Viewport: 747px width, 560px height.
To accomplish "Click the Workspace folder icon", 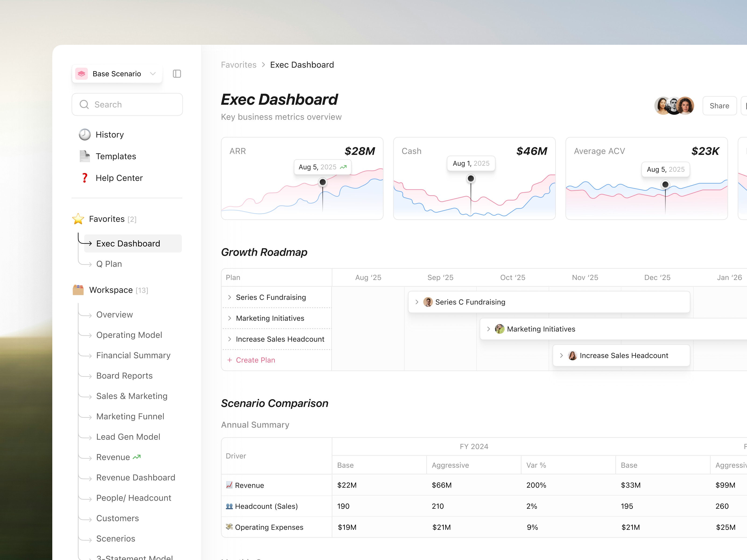I will click(x=78, y=290).
